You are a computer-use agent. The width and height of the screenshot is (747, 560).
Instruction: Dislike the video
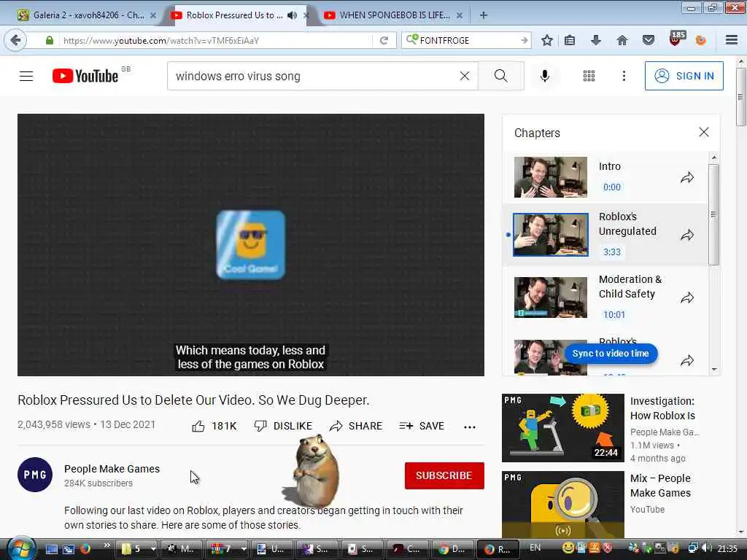click(283, 426)
